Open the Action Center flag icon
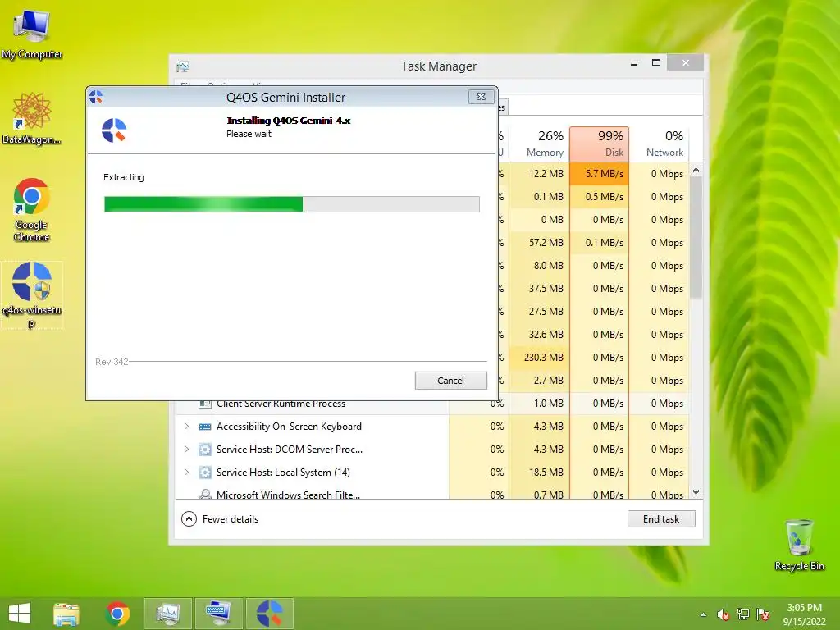This screenshot has height=630, width=840. tap(763, 615)
